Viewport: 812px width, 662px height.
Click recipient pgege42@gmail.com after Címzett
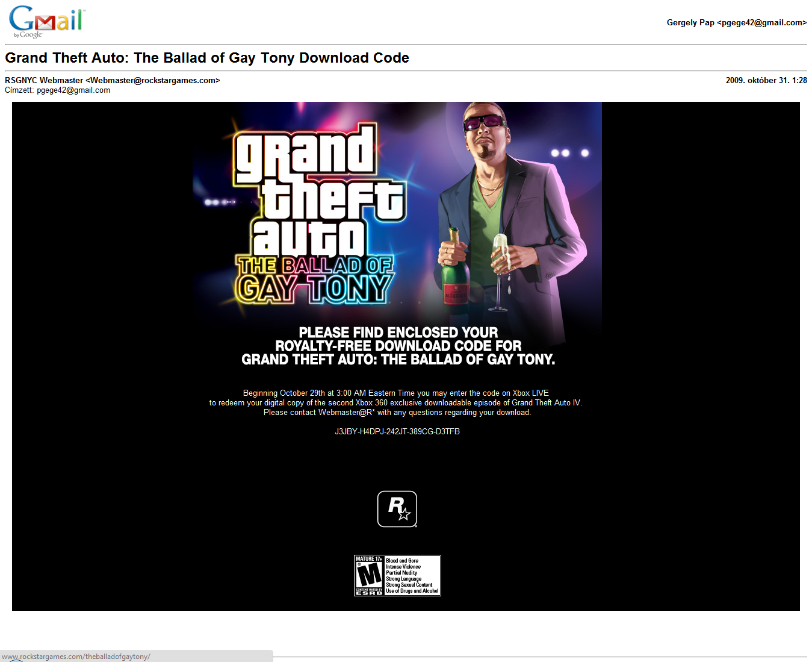(73, 90)
